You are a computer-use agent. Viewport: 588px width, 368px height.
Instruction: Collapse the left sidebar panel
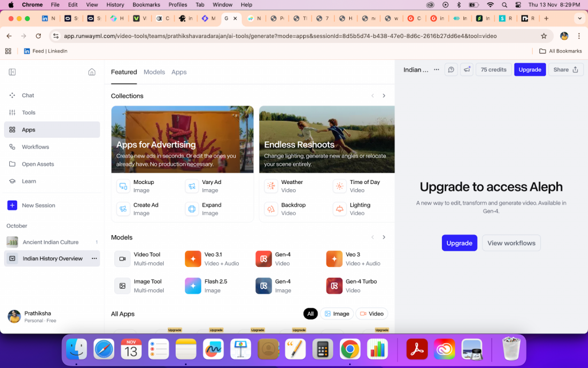point(12,72)
